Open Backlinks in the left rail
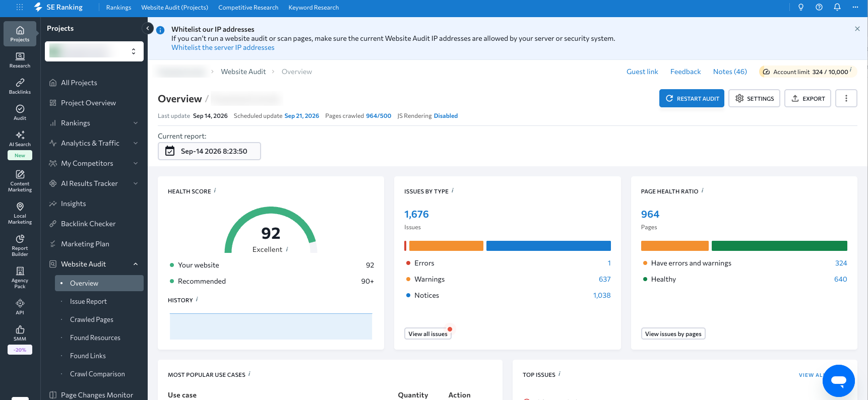This screenshot has width=868, height=400. coord(20,86)
